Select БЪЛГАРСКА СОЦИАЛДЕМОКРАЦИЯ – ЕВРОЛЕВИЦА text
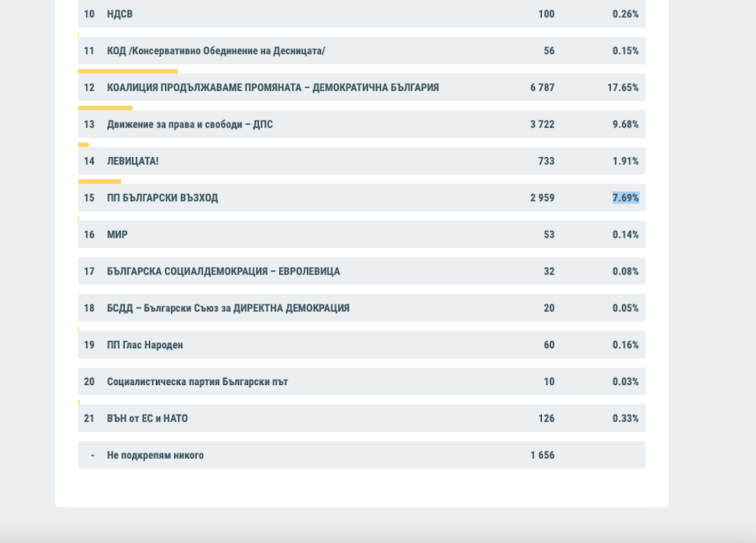 [x=223, y=271]
